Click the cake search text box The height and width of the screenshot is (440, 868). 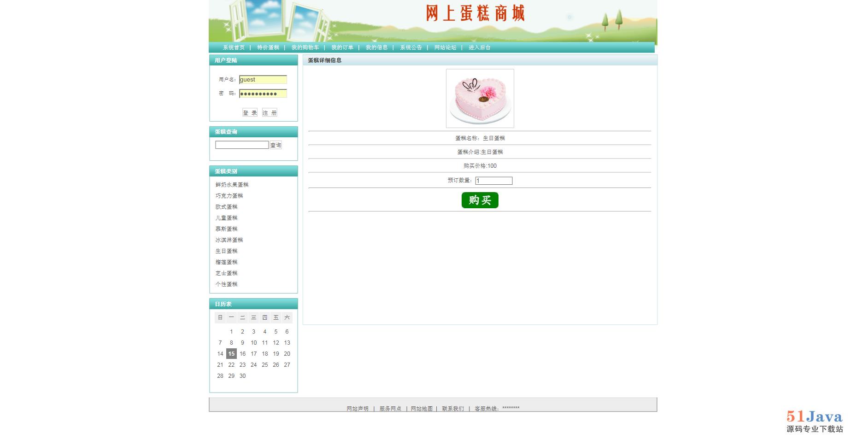(x=242, y=145)
